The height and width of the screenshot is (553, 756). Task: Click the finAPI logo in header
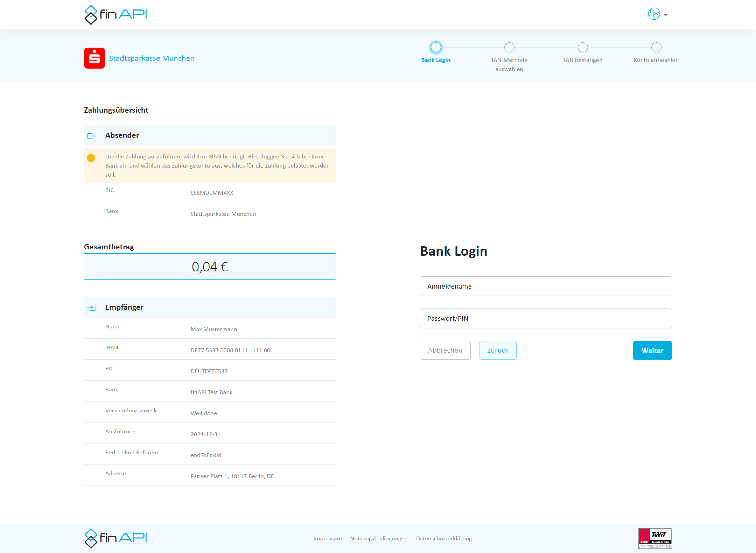pos(115,14)
